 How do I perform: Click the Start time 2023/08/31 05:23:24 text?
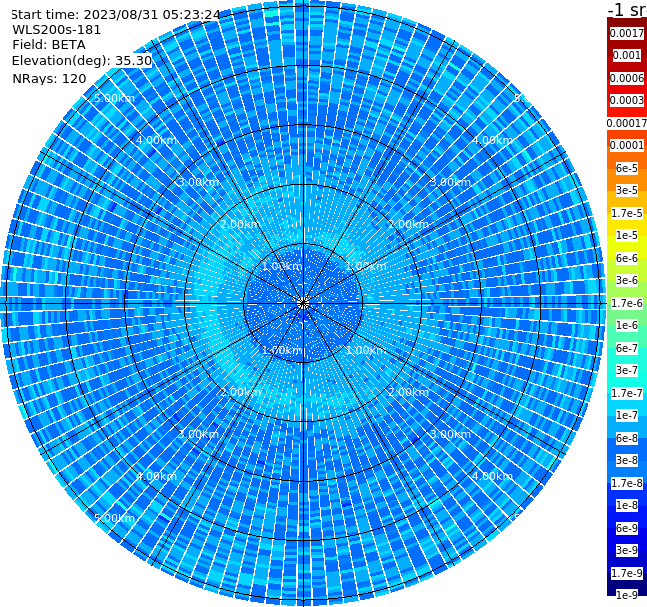[115, 14]
